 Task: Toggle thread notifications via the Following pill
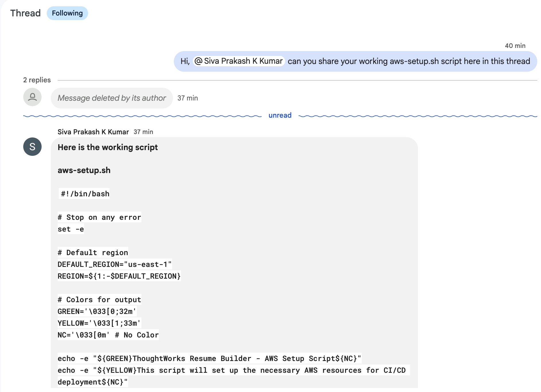click(67, 13)
